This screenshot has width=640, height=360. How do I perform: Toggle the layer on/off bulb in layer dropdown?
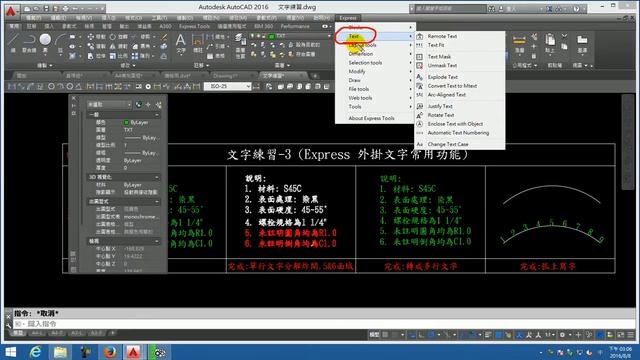click(253, 36)
